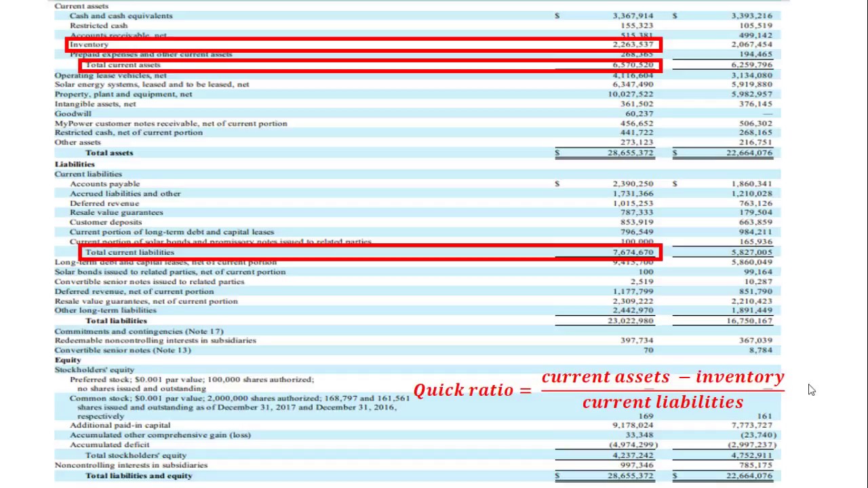Select "Convertible senior notes (Note 13)" label
The height and width of the screenshot is (488, 868).
pyautogui.click(x=123, y=350)
